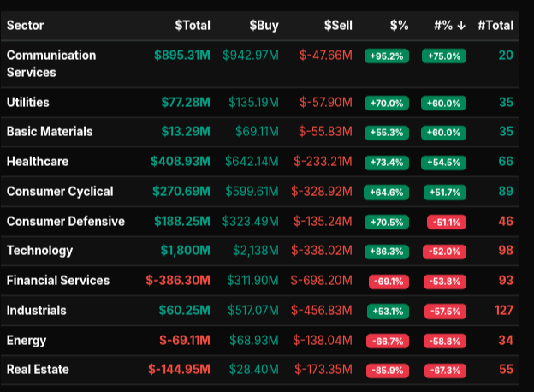Click the Energy total value $-69.11M
Screen dimensions: 534x392
click(185, 341)
